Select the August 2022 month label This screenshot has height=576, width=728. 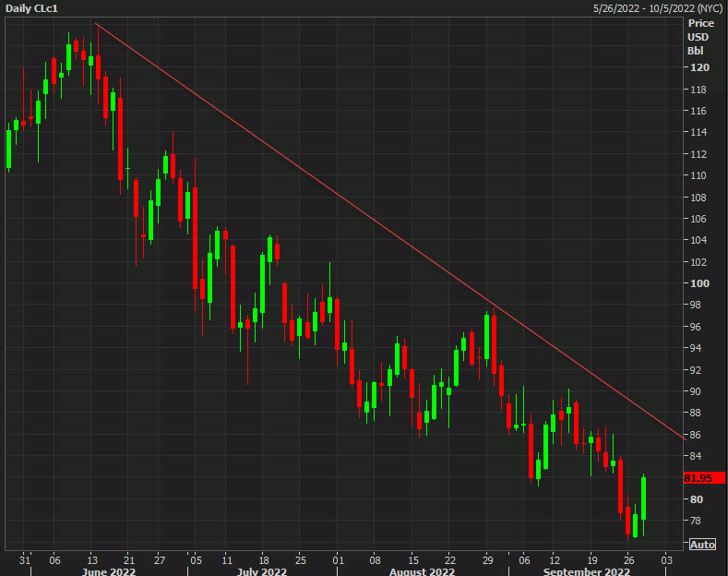423,572
